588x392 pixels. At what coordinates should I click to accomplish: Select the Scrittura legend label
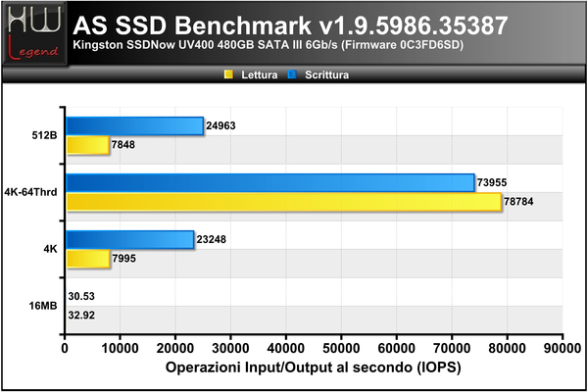point(326,75)
